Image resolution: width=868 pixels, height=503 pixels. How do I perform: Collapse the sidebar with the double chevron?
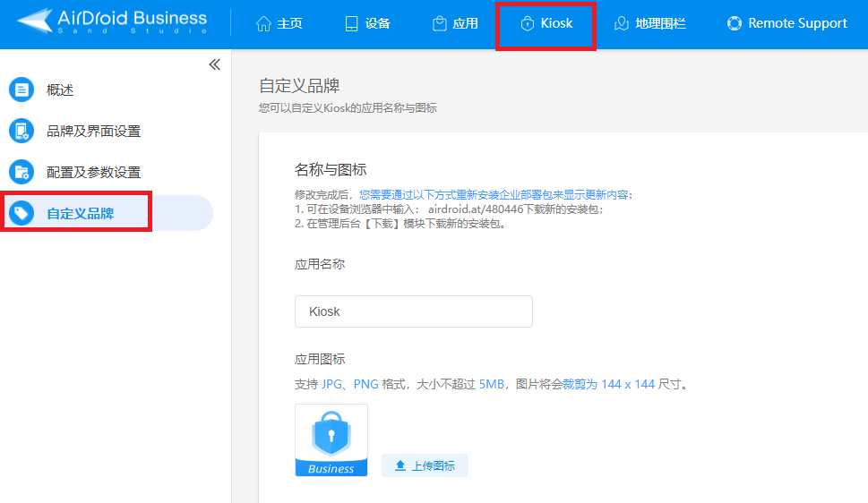[215, 64]
